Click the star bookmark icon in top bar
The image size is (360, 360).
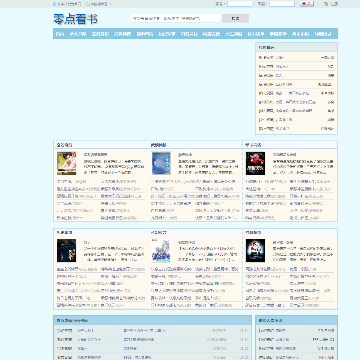coord(55,4)
